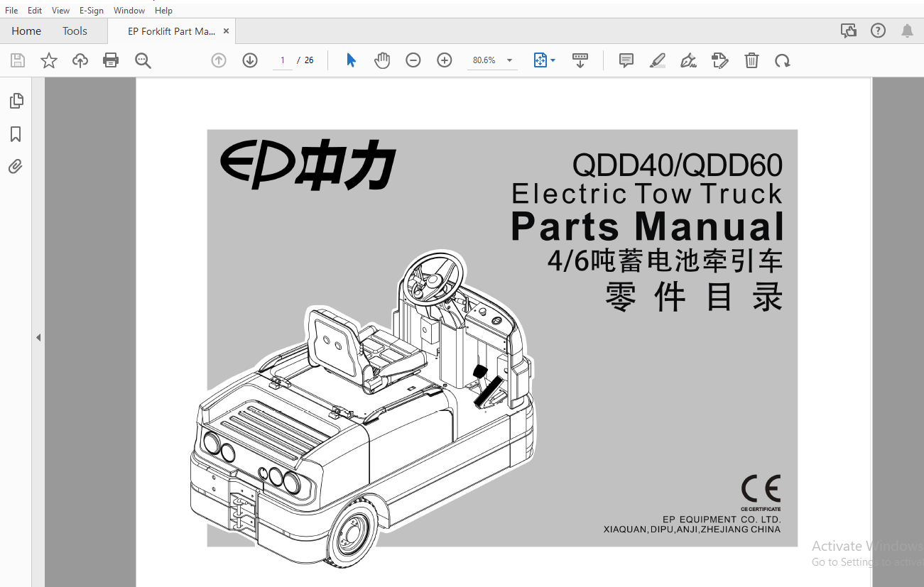Go to the previous page with the up arrow
The height and width of the screenshot is (587, 924).
pos(219,60)
